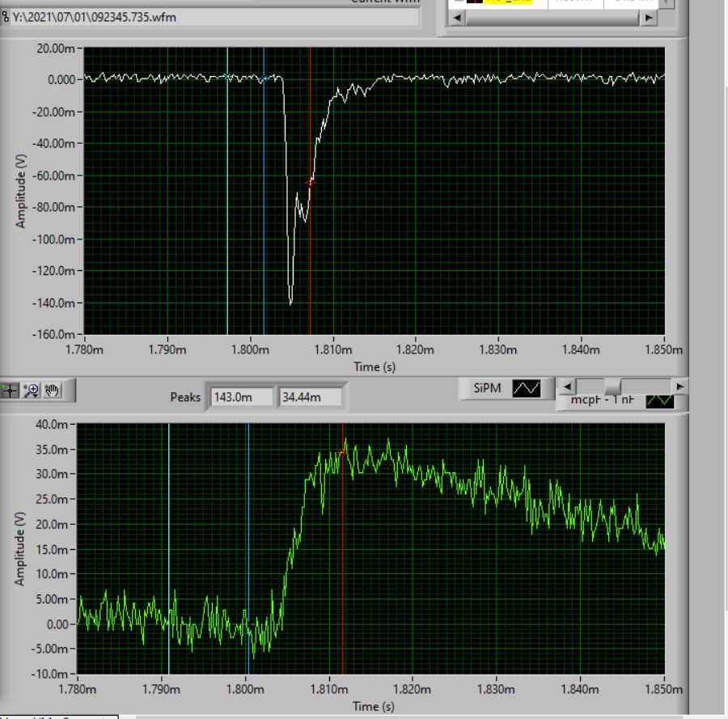The width and height of the screenshot is (728, 719).
Task: Click the SiPM plot legend line icon
Action: [x=527, y=389]
